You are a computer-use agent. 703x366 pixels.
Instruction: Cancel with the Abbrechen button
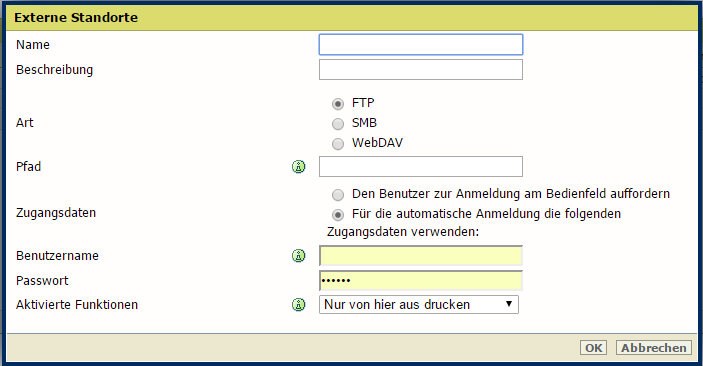654,348
